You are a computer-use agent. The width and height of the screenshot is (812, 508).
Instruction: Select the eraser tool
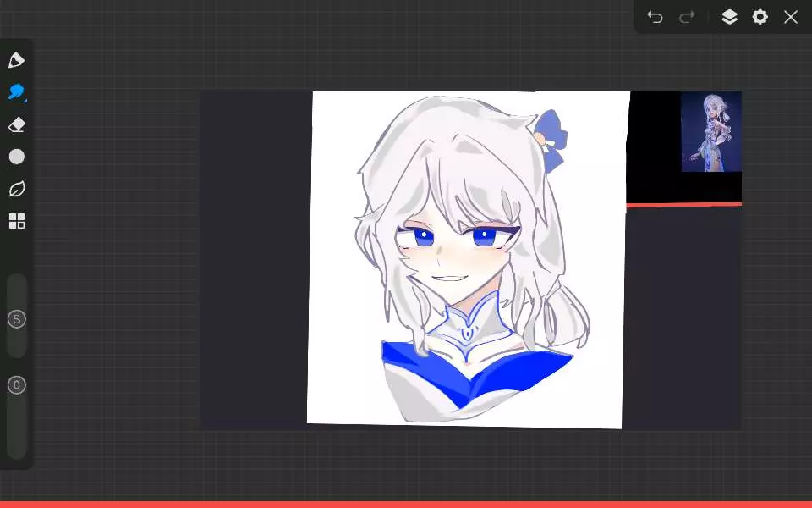[x=17, y=125]
